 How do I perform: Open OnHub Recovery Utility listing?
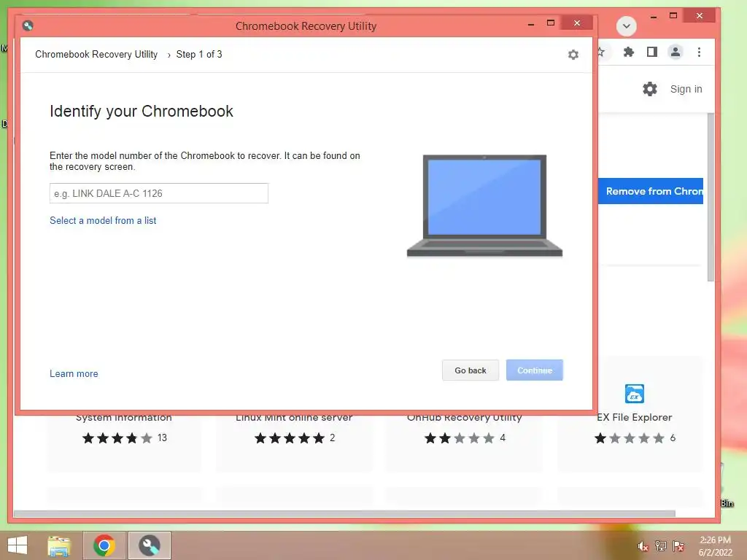(464, 417)
